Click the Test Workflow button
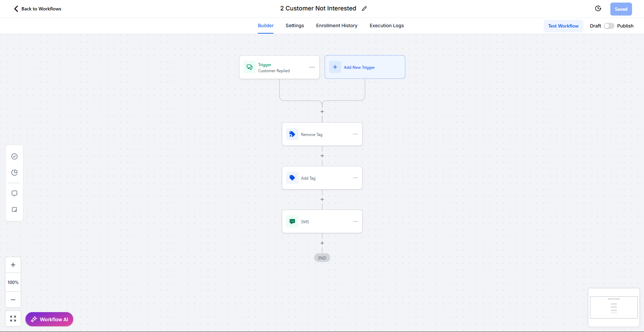 563,26
